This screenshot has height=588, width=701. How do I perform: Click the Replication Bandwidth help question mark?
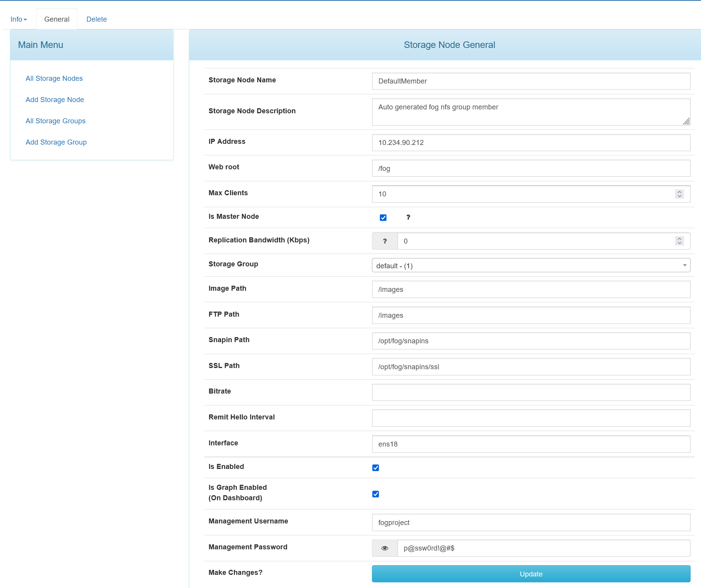click(385, 241)
